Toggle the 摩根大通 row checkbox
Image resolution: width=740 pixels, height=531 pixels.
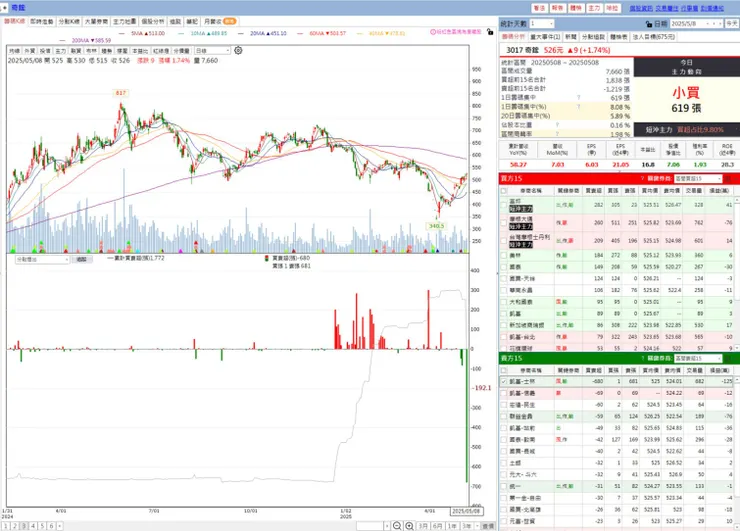504,223
